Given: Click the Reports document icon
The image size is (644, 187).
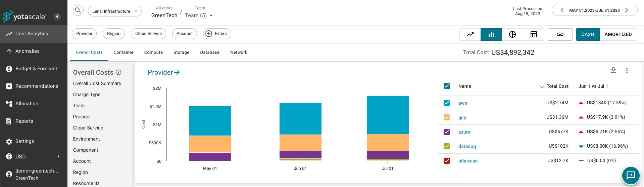Looking at the screenshot, I should [9, 121].
